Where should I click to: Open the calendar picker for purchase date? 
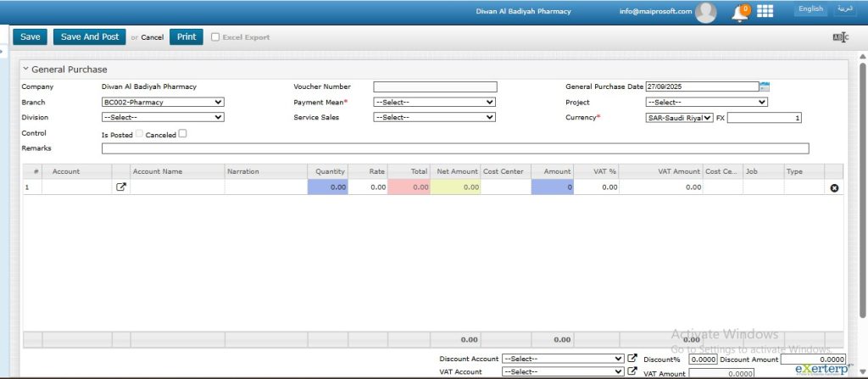click(x=765, y=86)
